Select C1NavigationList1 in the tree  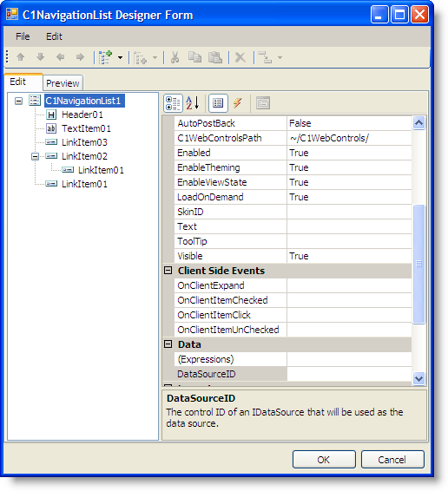pyautogui.click(x=84, y=101)
